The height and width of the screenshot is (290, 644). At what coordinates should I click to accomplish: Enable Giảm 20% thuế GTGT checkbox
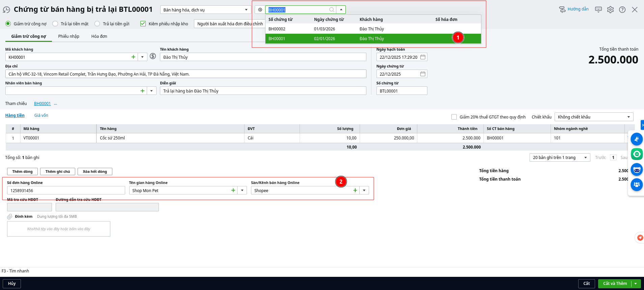[x=454, y=117]
